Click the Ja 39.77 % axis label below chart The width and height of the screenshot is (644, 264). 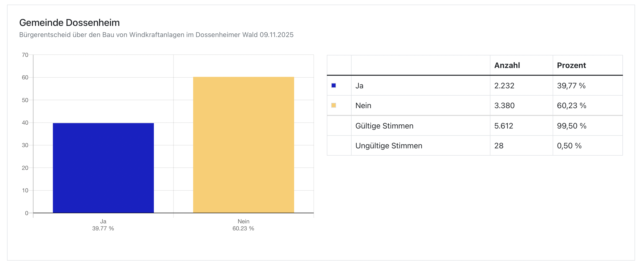(x=103, y=225)
